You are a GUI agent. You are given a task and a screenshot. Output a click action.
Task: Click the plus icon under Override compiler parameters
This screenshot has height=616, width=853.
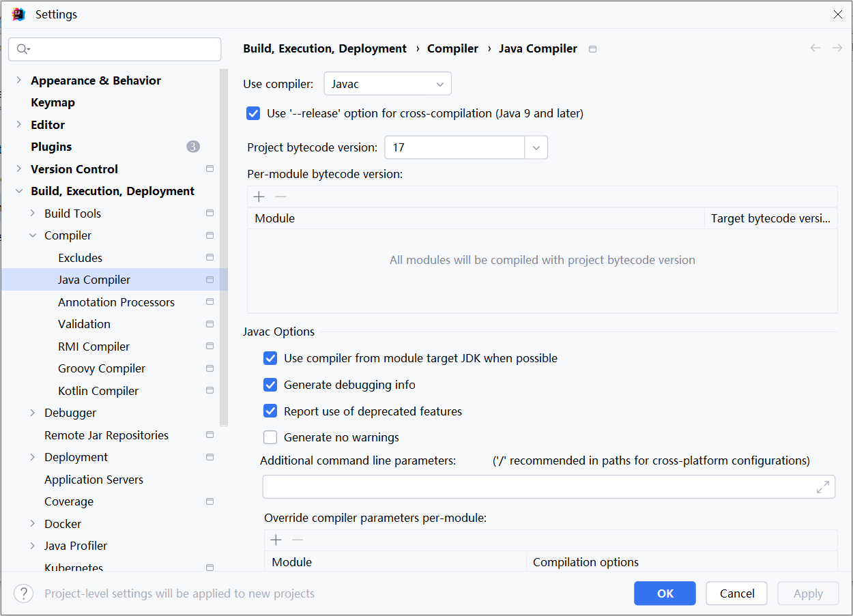pos(276,540)
